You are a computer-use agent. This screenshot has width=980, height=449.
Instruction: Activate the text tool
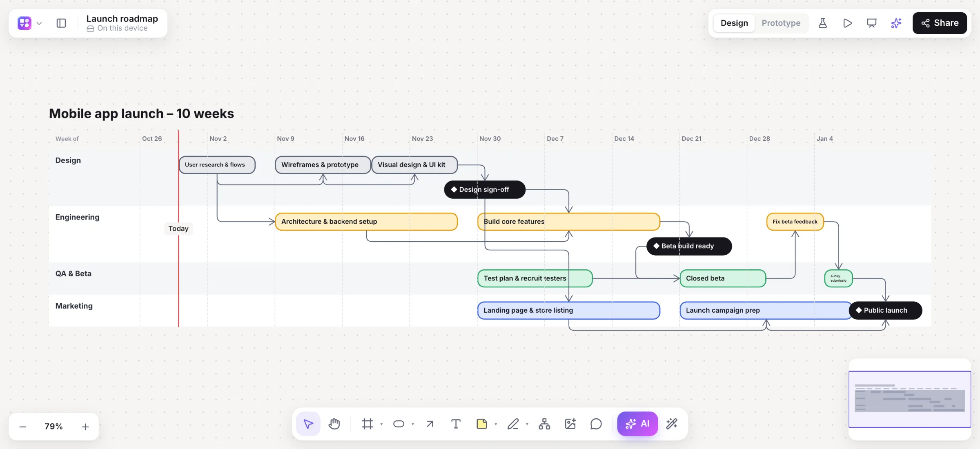point(456,424)
